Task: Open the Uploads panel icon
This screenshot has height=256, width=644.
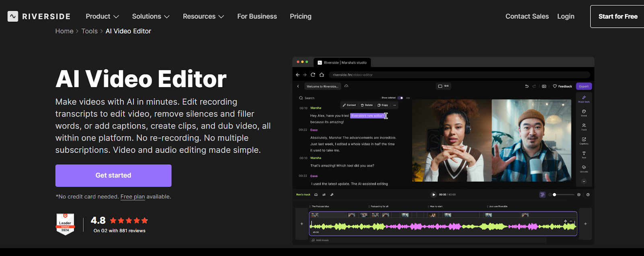Action: pos(584,169)
